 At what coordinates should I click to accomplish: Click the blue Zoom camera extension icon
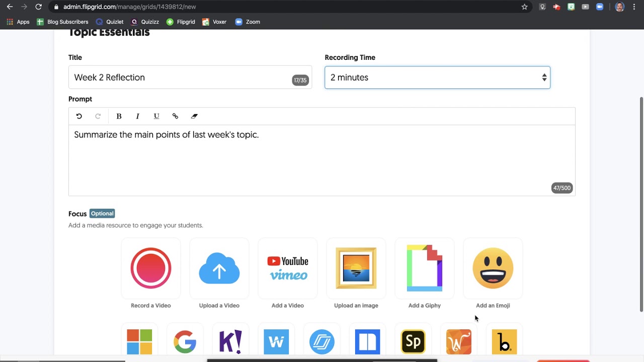click(600, 7)
